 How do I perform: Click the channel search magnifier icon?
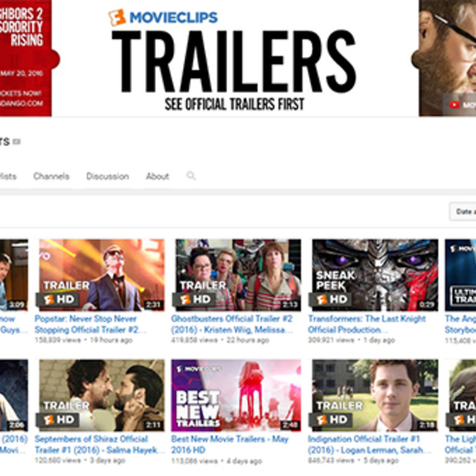pos(191,175)
